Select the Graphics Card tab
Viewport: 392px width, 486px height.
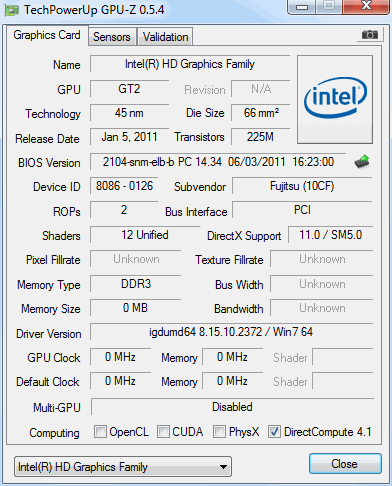point(47,35)
